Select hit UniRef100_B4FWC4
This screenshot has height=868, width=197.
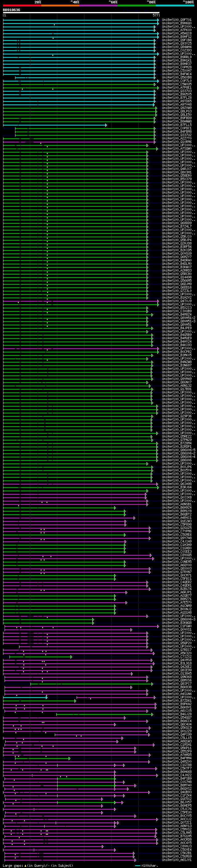click(x=177, y=74)
